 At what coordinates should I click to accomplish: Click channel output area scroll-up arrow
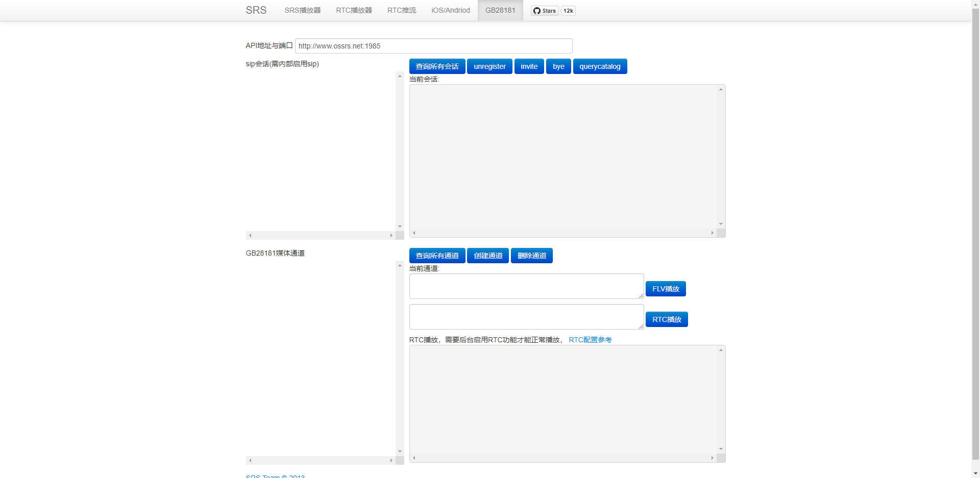pos(721,350)
